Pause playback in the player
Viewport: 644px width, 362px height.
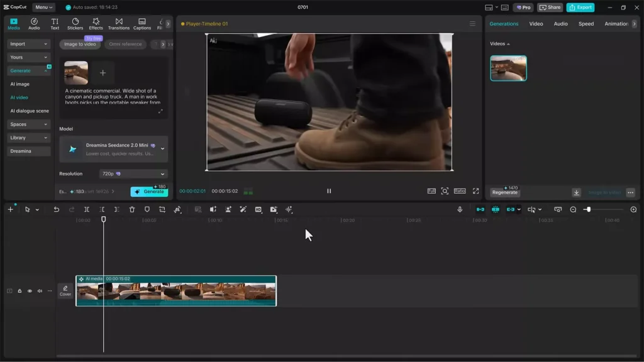(x=329, y=191)
